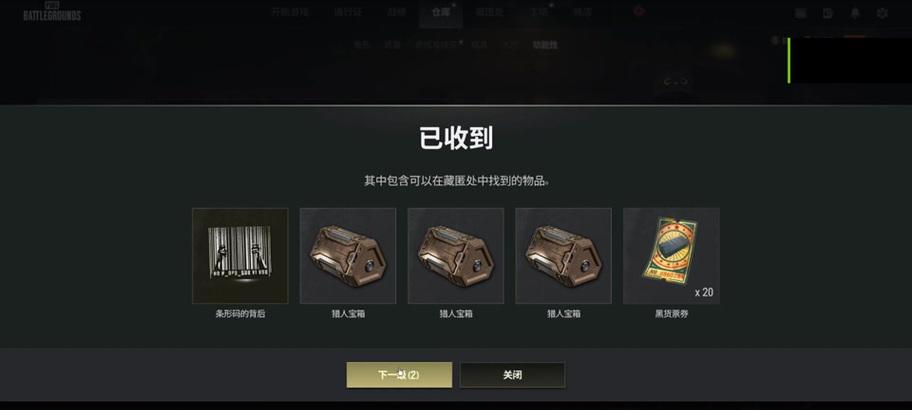The height and width of the screenshot is (410, 912).
Task: Open the 商店 tab in top navigation
Action: [x=539, y=12]
